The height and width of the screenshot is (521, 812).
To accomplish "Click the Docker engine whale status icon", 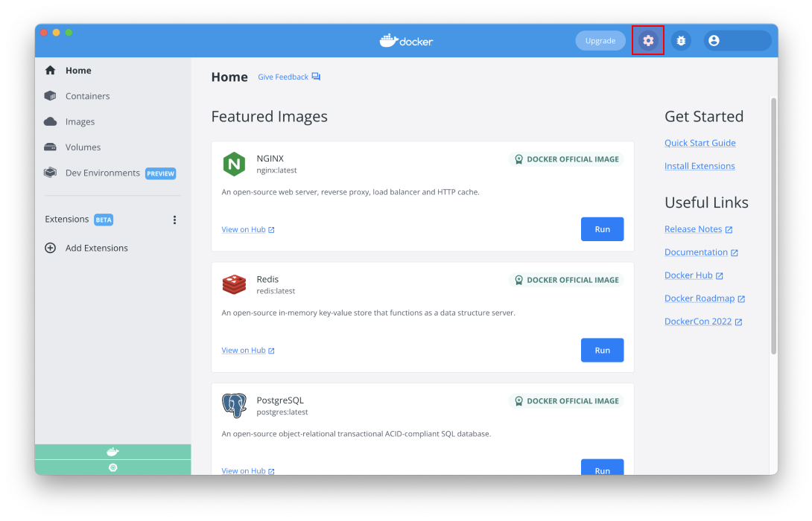I will 113,452.
